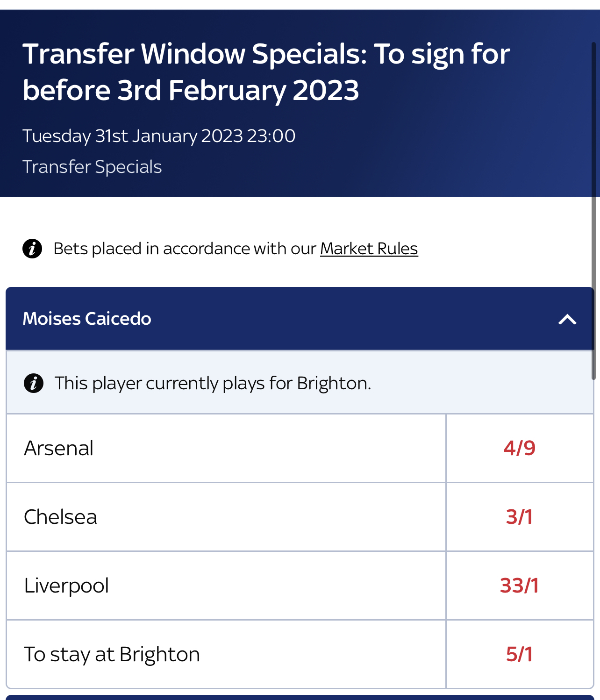
Task: Click the info icon beside Market Rules notice
Action: click(x=32, y=249)
